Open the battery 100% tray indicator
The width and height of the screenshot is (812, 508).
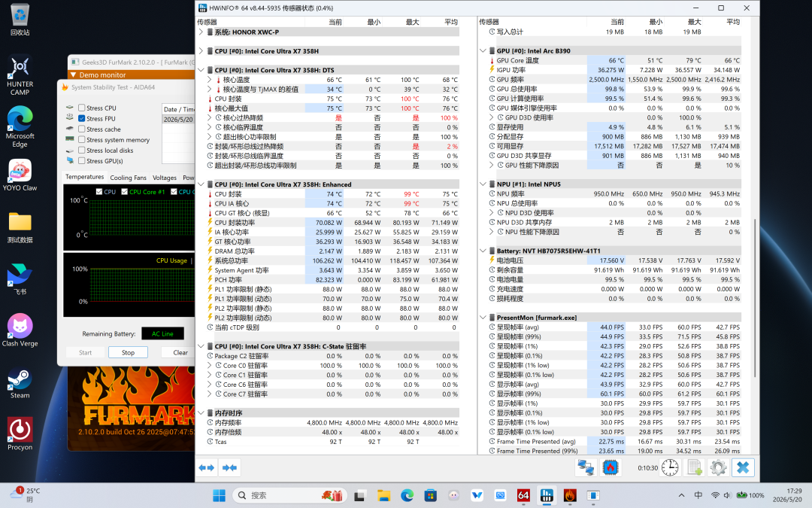click(x=750, y=495)
